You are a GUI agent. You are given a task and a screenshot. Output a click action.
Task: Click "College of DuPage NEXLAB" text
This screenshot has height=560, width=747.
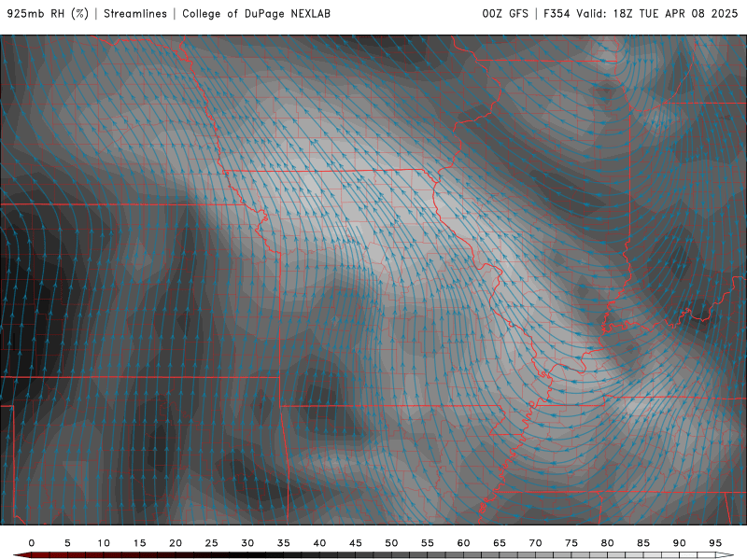pyautogui.click(x=256, y=14)
